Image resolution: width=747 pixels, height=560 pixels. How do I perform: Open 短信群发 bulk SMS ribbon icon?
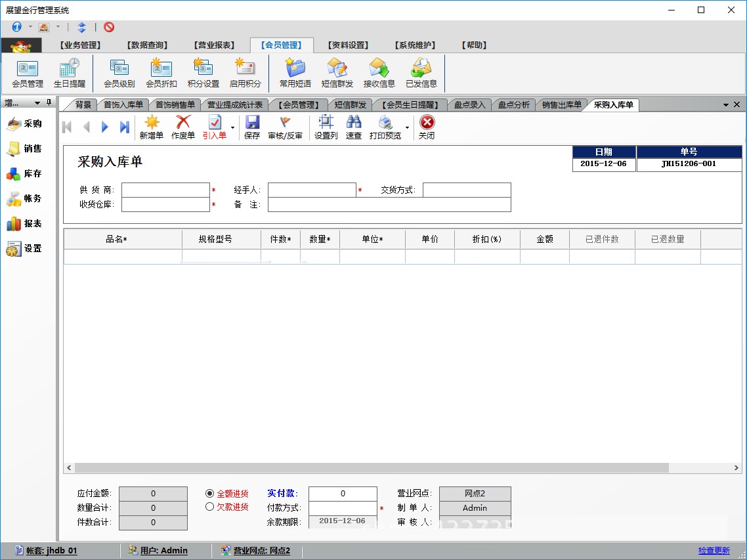[x=337, y=74]
